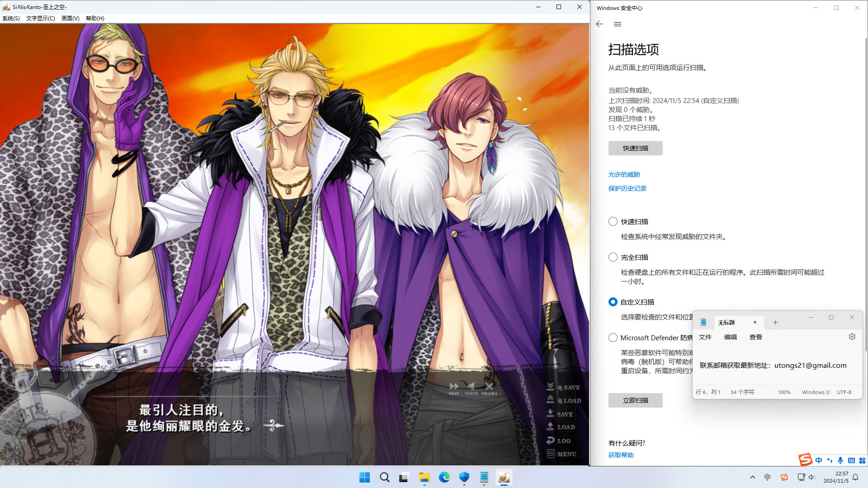Screen dimensions: 868x488
Task: Toggle the VOICE icon in game
Action: click(x=471, y=387)
